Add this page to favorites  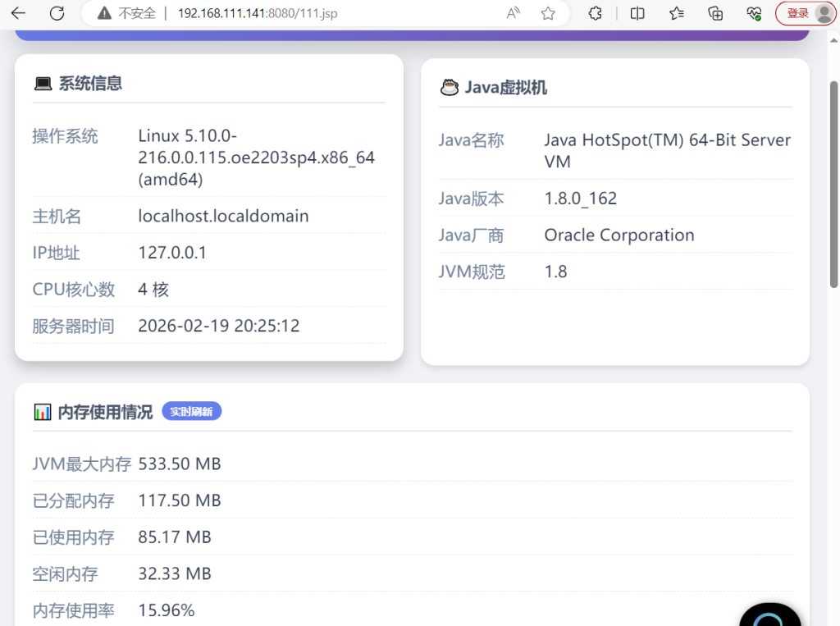coord(548,13)
